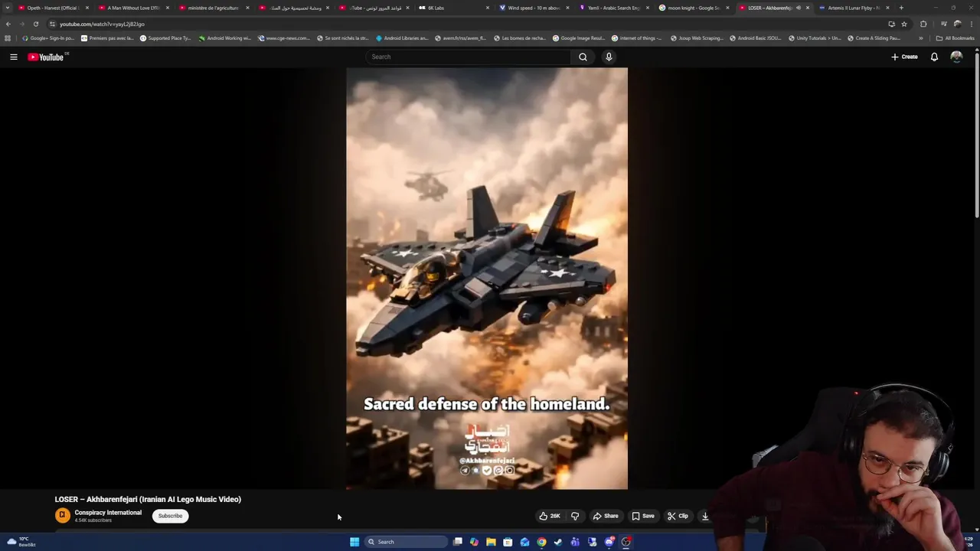Open Discord from the taskbar
This screenshot has height=551, width=980.
click(609, 542)
